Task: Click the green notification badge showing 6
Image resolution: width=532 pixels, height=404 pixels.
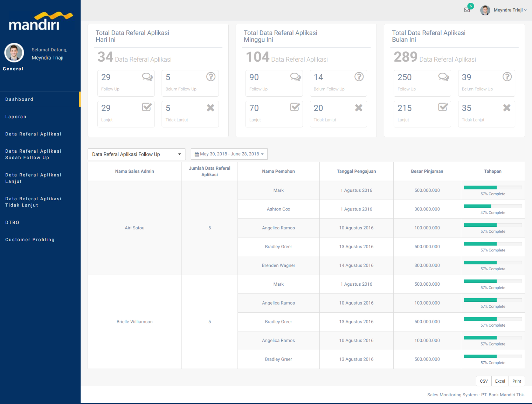Action: click(x=471, y=6)
